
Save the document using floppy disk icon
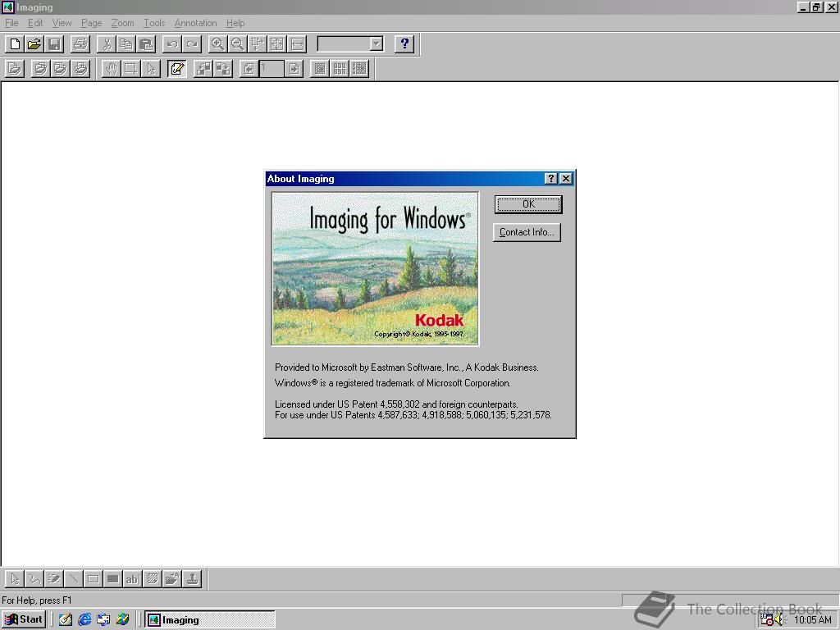click(x=54, y=44)
